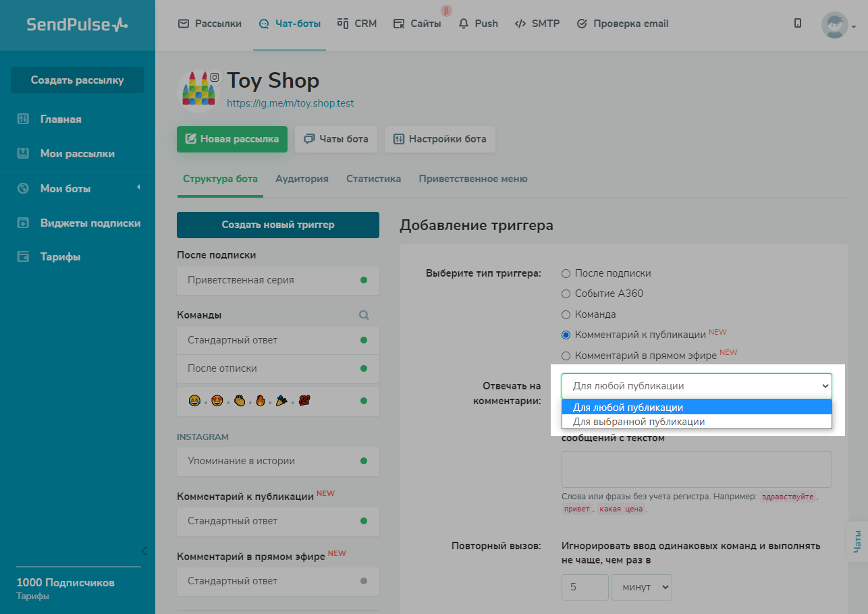The width and height of the screenshot is (868, 614).
Task: Choose Для выбранной публикации from the list
Action: (x=639, y=422)
